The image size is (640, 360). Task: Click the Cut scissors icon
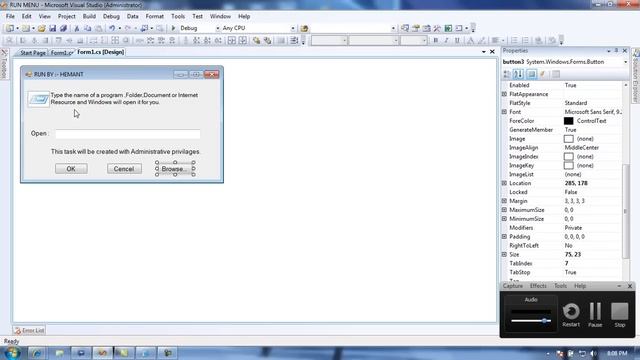click(76, 28)
